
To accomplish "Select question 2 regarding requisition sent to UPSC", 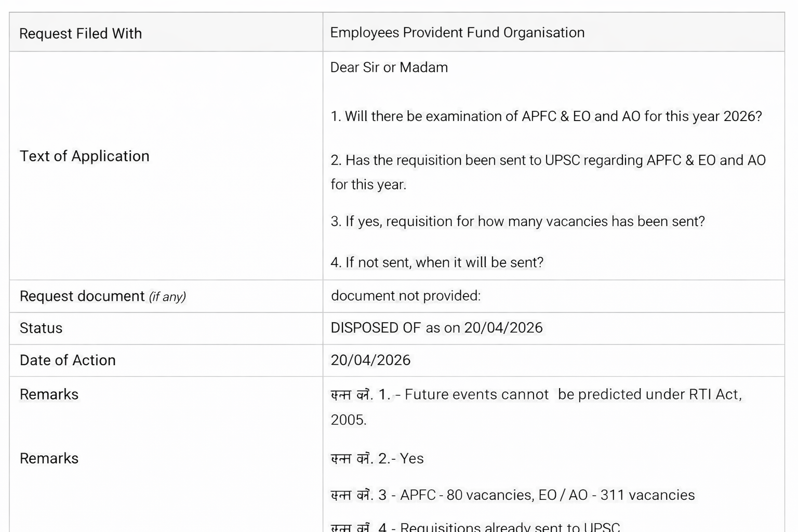I will click(548, 161).
